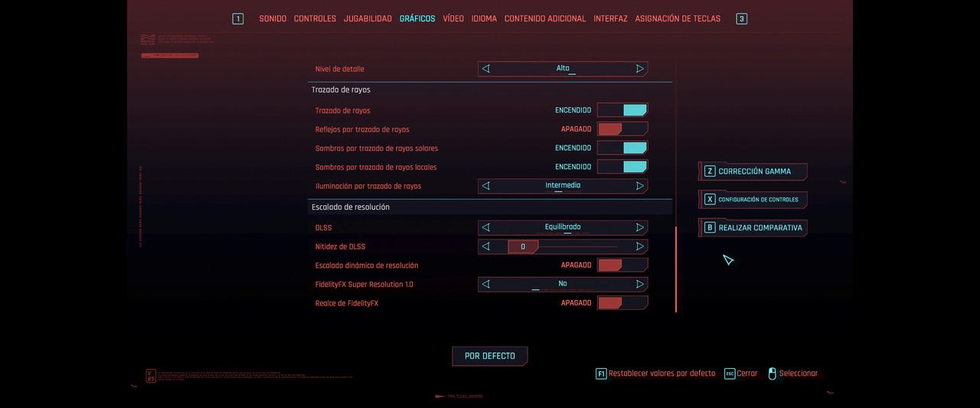Open Iluminación 'Intermedia' selector
This screenshot has width=980, height=408.
[x=563, y=185]
